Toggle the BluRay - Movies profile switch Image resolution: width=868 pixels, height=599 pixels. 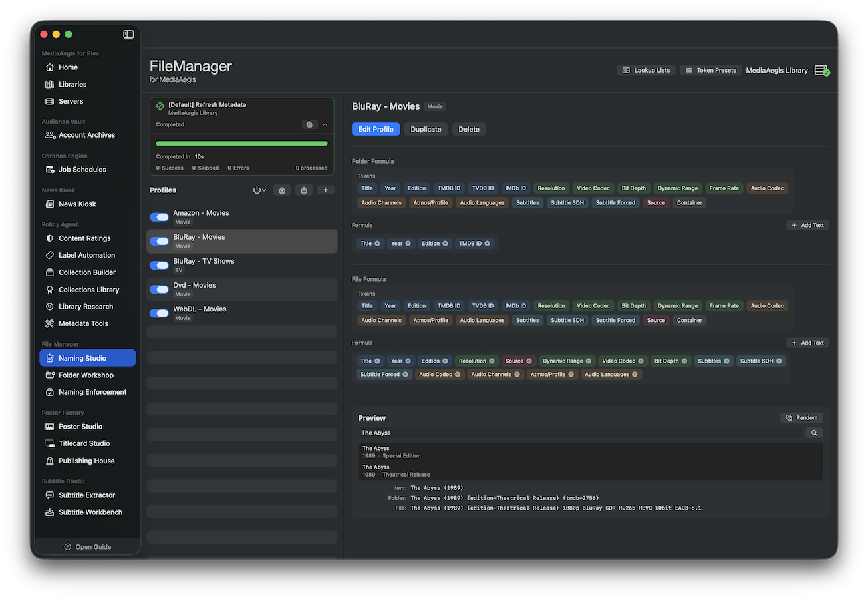tap(159, 241)
